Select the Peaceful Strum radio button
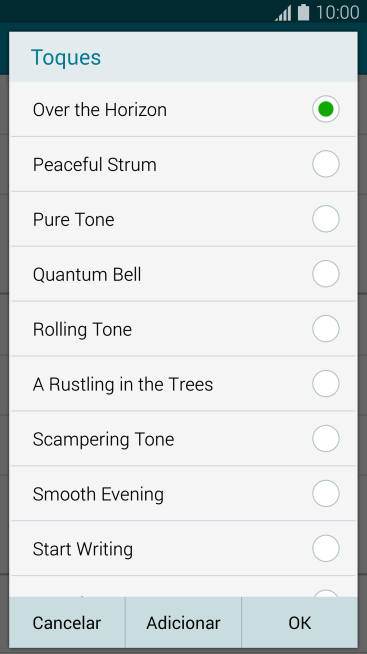 point(326,164)
